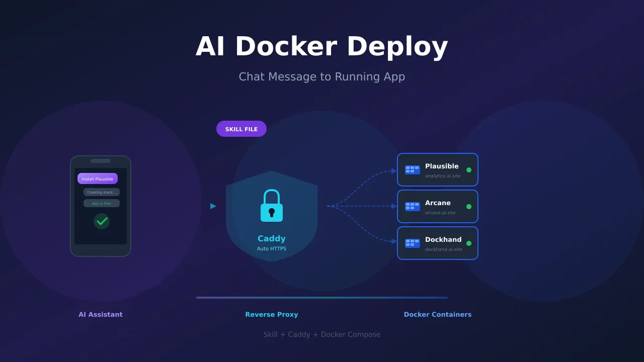This screenshot has width=644, height=362.
Task: Click the Dockhand card title
Action: (443, 240)
